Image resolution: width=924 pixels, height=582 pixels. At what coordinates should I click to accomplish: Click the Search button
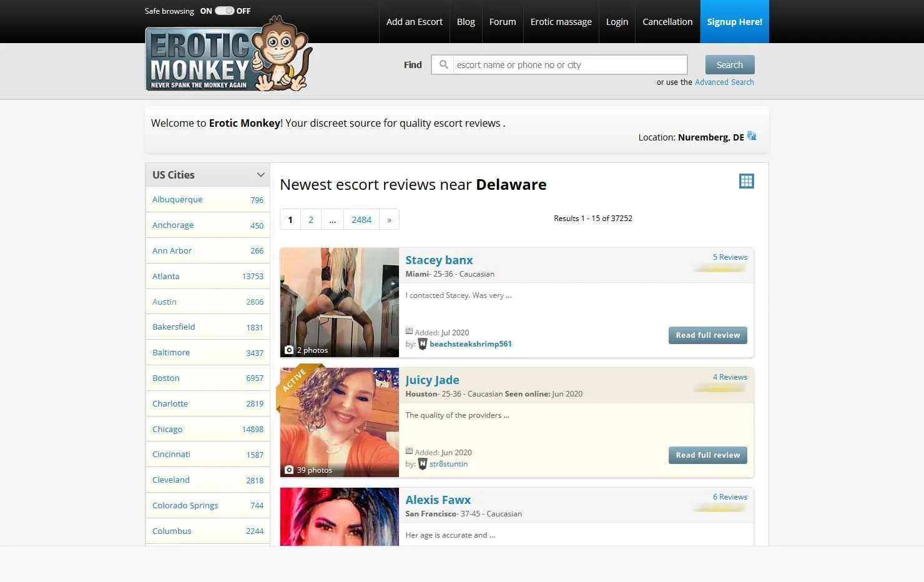tap(730, 65)
